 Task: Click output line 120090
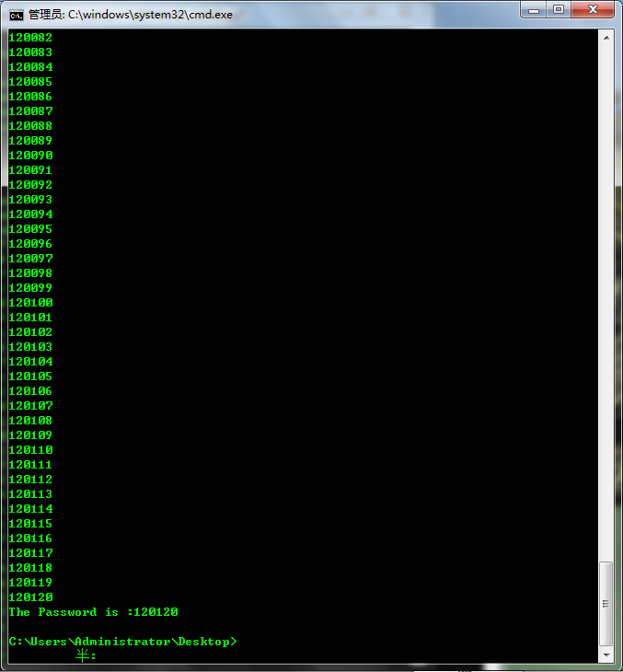coord(30,156)
